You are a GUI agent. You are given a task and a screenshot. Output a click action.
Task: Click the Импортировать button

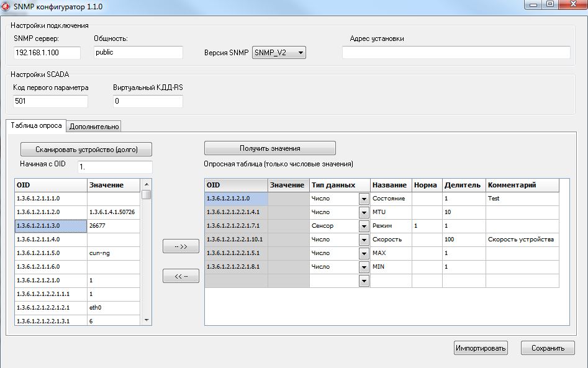tap(481, 348)
